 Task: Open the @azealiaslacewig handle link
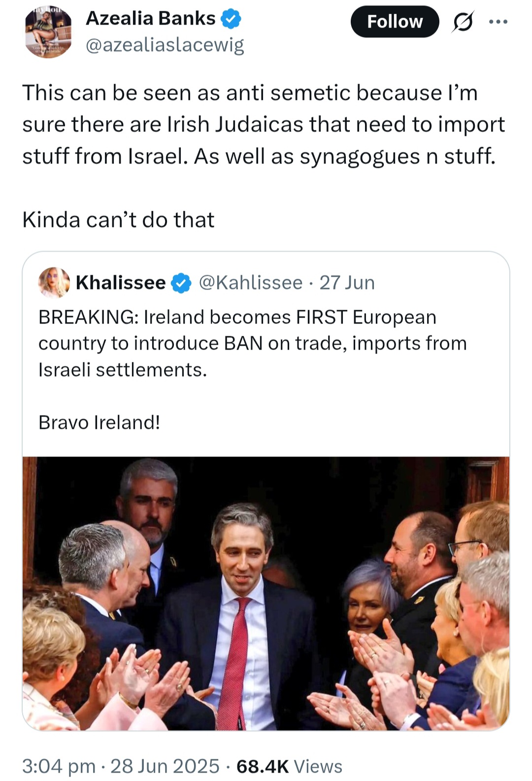pyautogui.click(x=165, y=45)
